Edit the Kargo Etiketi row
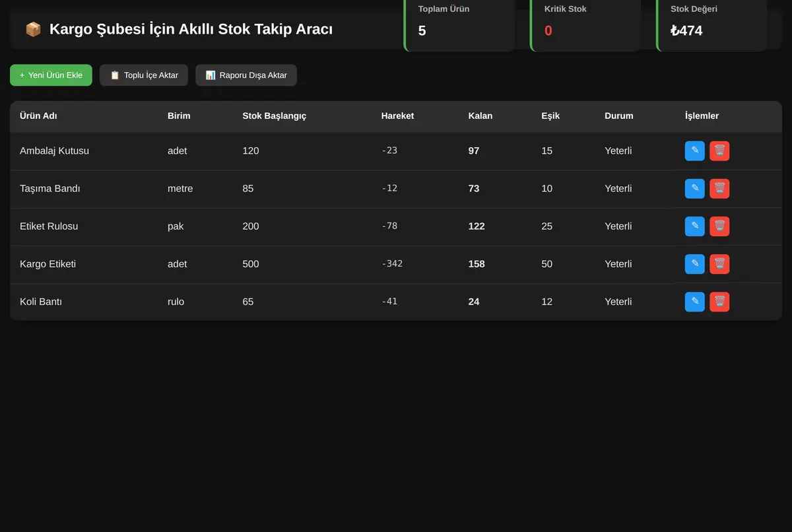The height and width of the screenshot is (532, 792). (695, 264)
